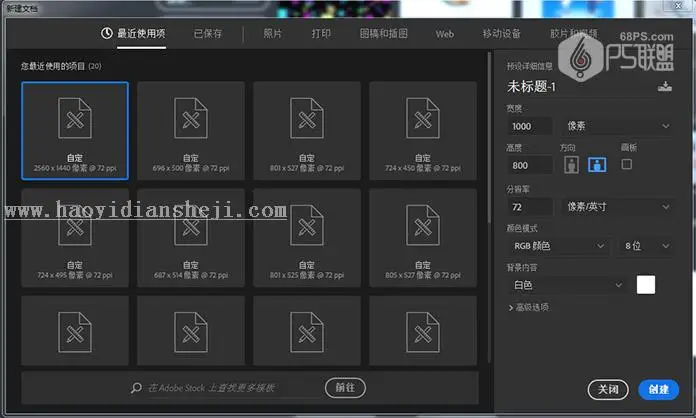Choose the 724 x 450 custom preset

[x=423, y=130]
